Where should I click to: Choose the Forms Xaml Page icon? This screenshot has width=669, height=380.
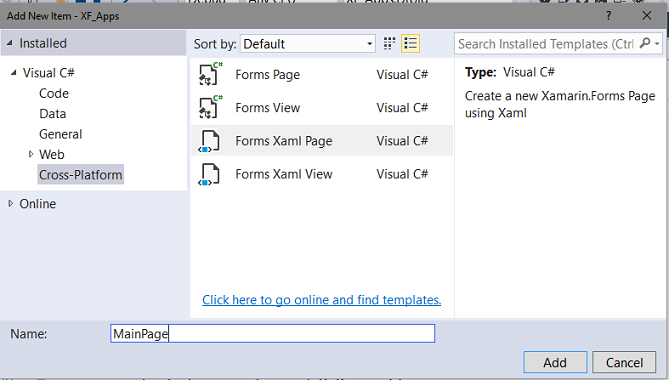click(x=209, y=141)
